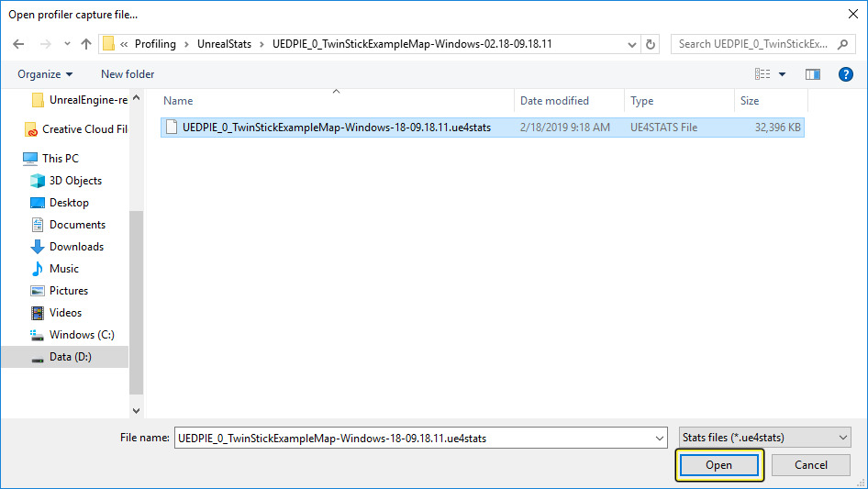Go up one folder level
This screenshot has height=489, width=868.
pos(86,44)
